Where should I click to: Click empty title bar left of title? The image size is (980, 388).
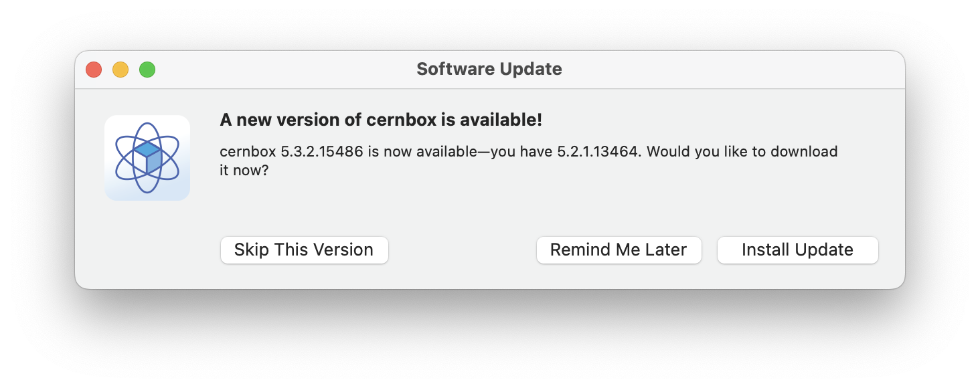point(281,70)
